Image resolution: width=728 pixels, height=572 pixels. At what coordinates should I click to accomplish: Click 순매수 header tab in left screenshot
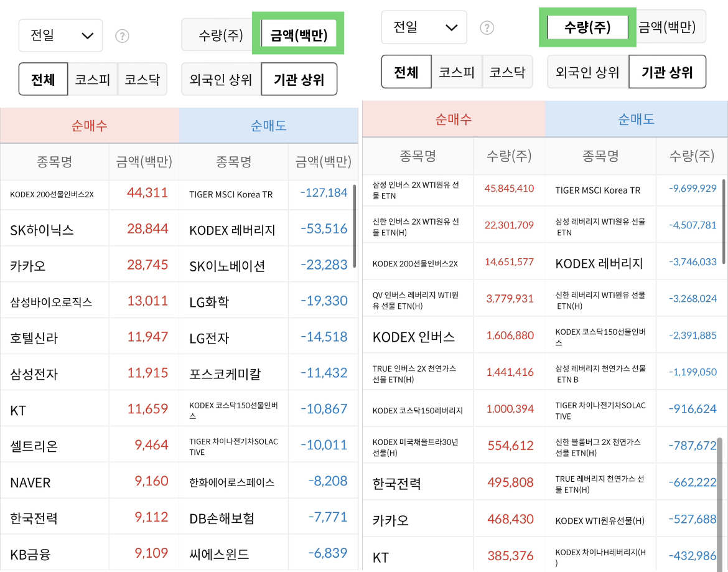click(x=90, y=125)
